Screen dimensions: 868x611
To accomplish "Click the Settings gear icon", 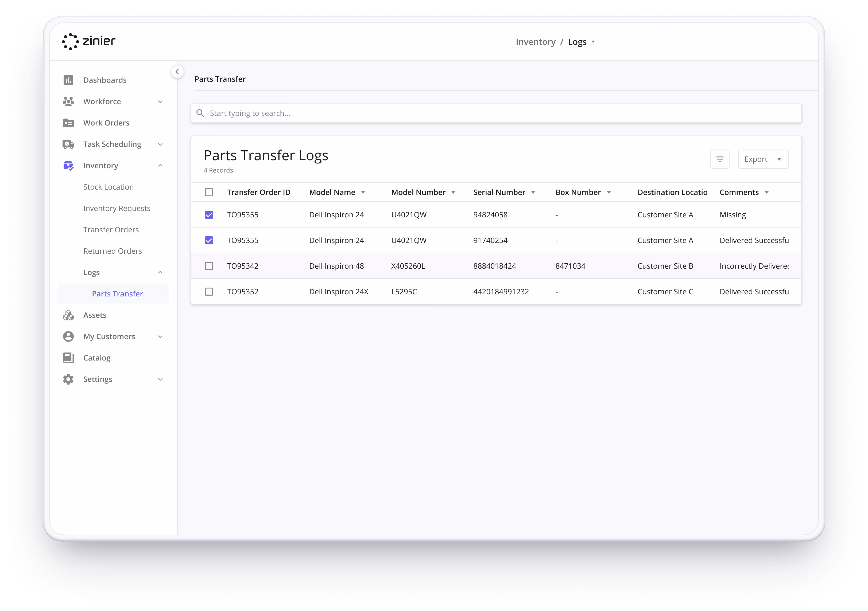I will tap(68, 379).
